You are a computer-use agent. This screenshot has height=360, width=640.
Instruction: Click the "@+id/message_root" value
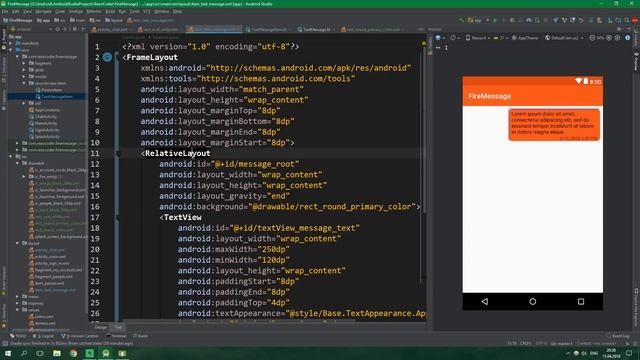point(255,164)
